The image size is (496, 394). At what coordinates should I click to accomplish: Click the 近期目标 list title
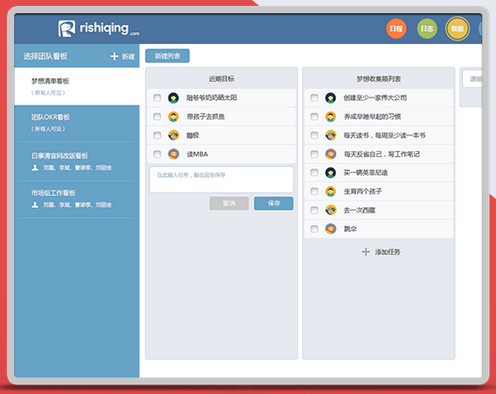221,79
